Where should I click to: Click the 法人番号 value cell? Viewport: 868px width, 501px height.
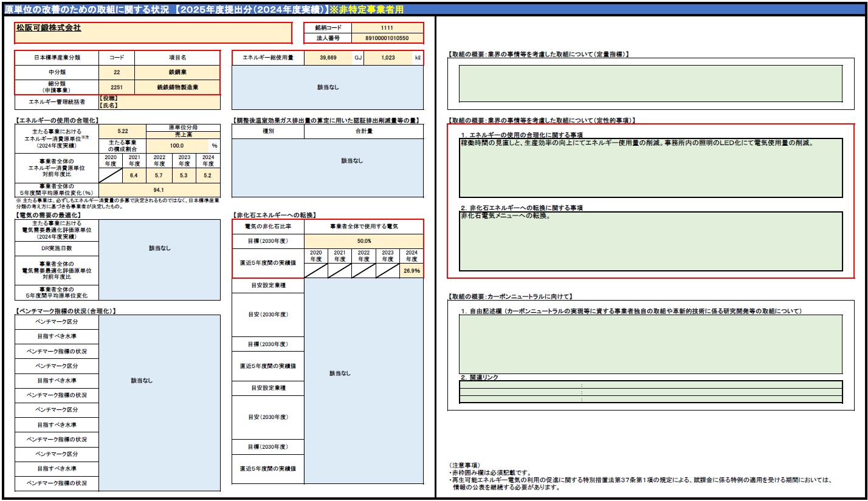[387, 38]
